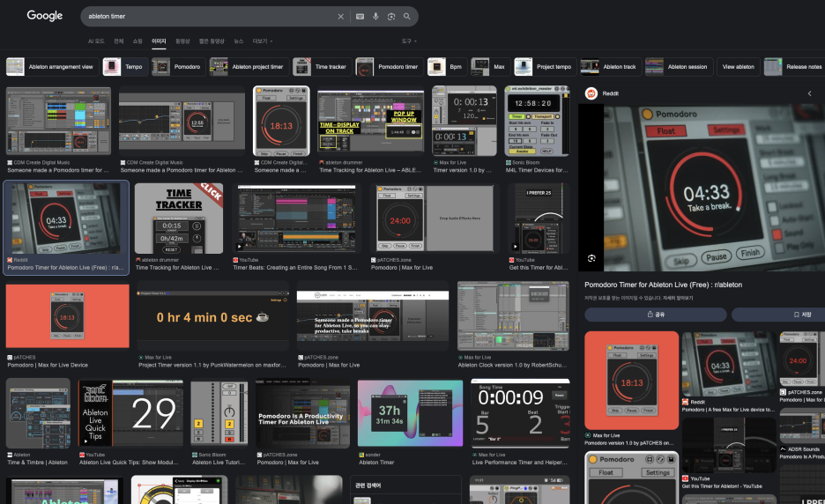Switch to the 뉴스 tab
Image resolution: width=825 pixels, height=504 pixels.
point(239,41)
